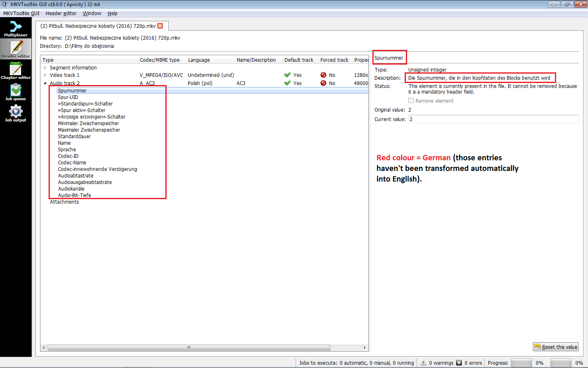588x368 pixels.
Task: Show the Job output panel
Action: (16, 113)
